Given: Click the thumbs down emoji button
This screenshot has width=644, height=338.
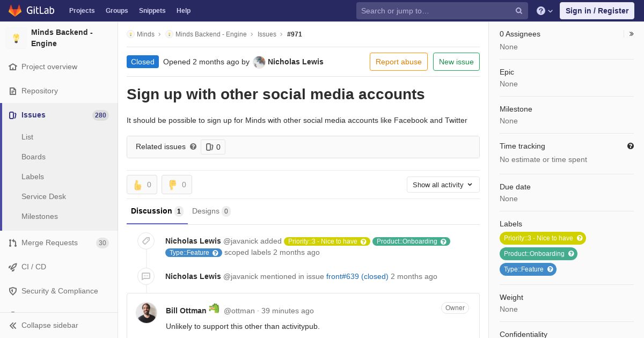Looking at the screenshot, I should pyautogui.click(x=177, y=185).
